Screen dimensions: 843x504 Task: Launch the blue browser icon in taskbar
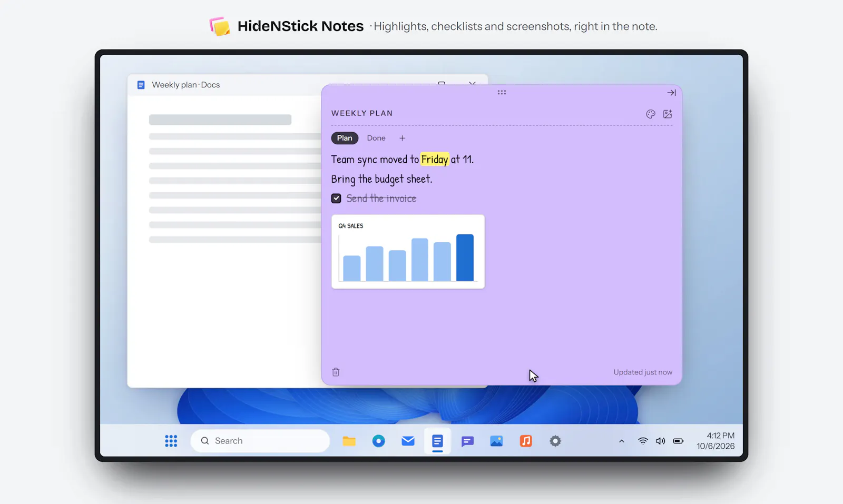(378, 441)
